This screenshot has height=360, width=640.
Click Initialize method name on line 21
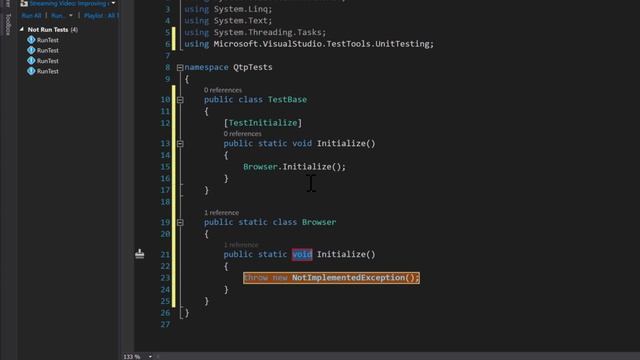[x=341, y=254]
